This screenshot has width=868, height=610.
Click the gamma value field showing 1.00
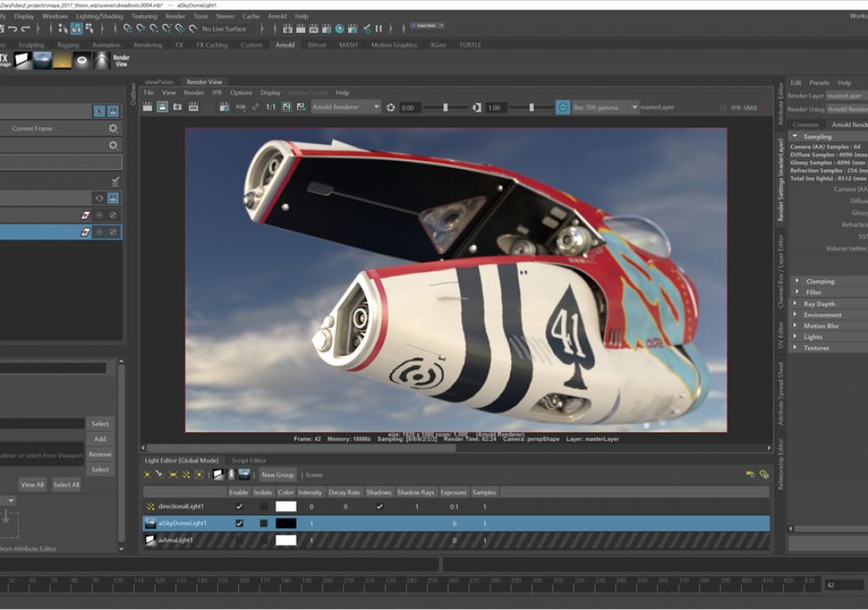tap(497, 108)
